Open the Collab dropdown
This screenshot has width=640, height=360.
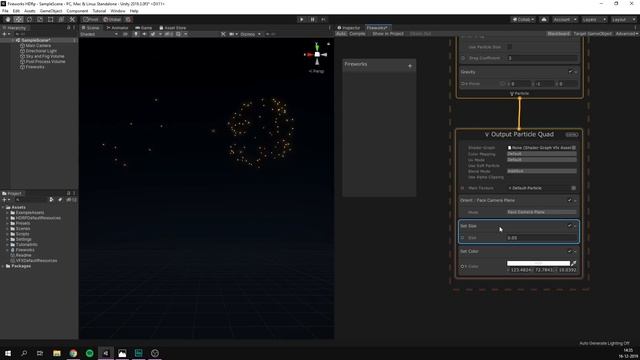click(x=523, y=19)
